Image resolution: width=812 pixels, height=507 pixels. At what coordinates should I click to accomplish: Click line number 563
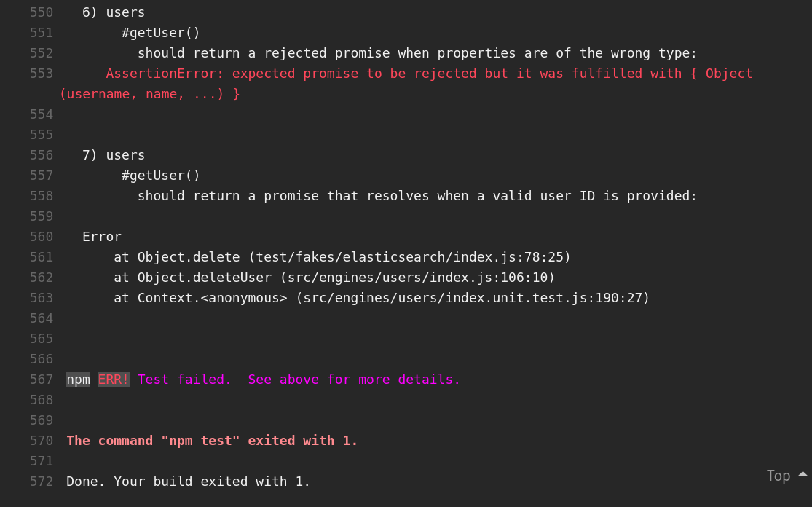point(42,298)
